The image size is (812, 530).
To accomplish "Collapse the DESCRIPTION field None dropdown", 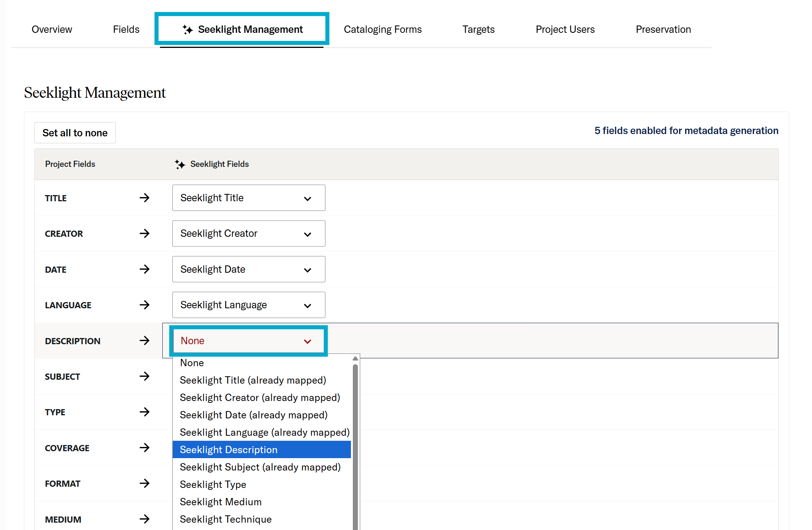I will [249, 341].
